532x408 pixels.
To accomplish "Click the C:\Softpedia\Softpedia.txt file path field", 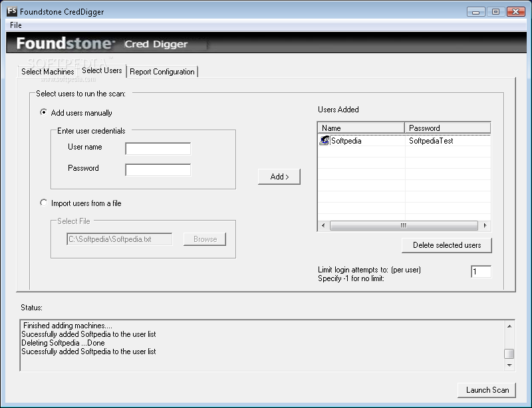I will (x=120, y=239).
